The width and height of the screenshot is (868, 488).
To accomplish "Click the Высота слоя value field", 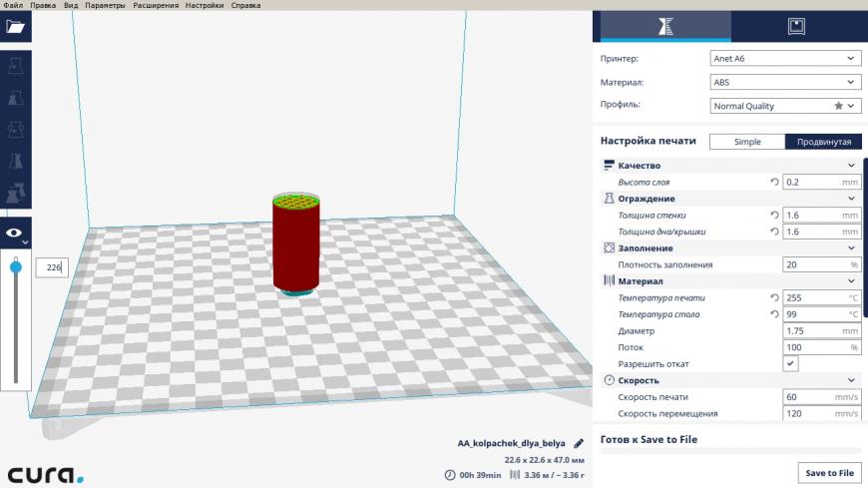I will click(x=821, y=182).
